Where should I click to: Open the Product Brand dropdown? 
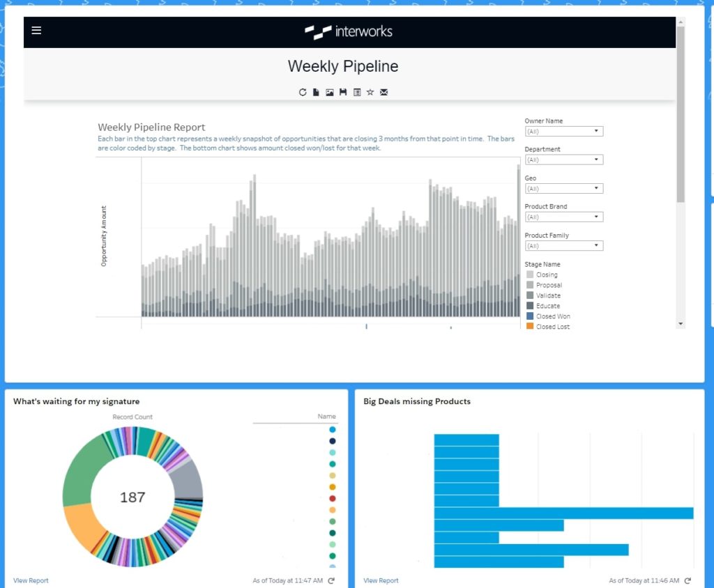click(563, 217)
